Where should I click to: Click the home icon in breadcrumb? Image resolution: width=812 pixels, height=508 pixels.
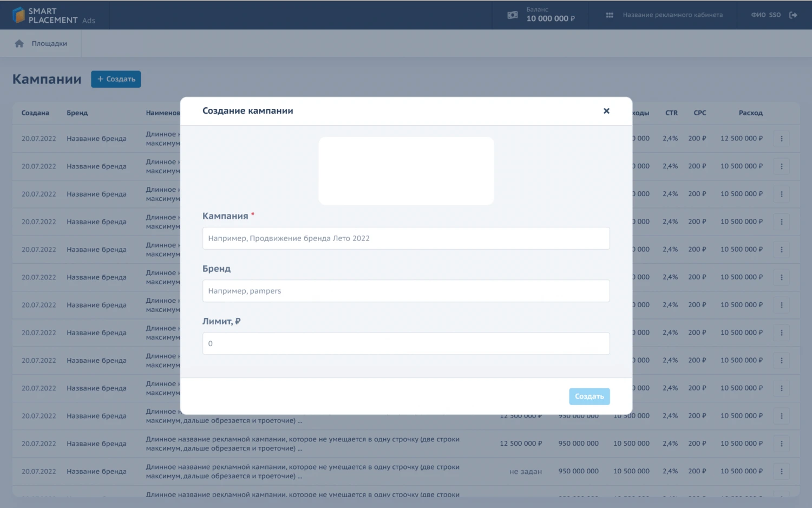(x=19, y=44)
